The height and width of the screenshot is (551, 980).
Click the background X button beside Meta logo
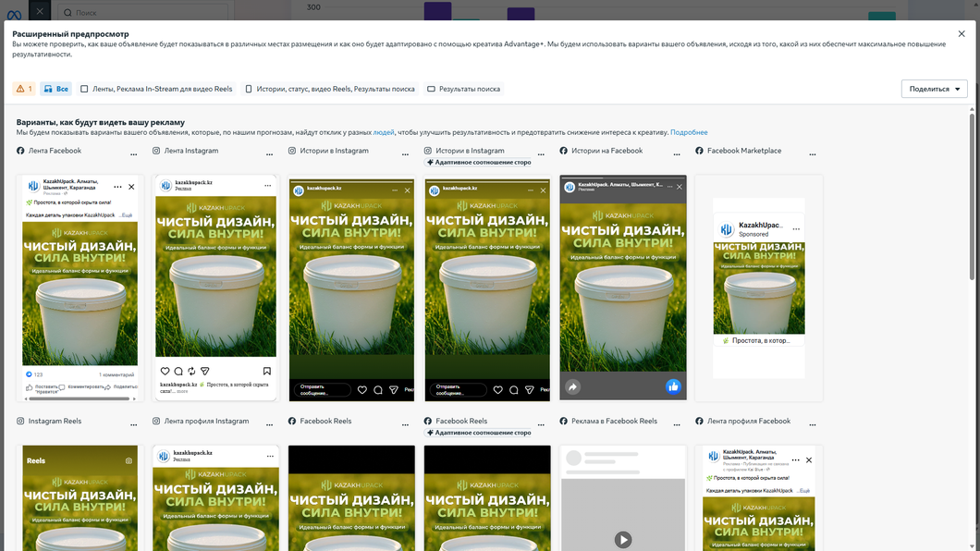point(40,11)
